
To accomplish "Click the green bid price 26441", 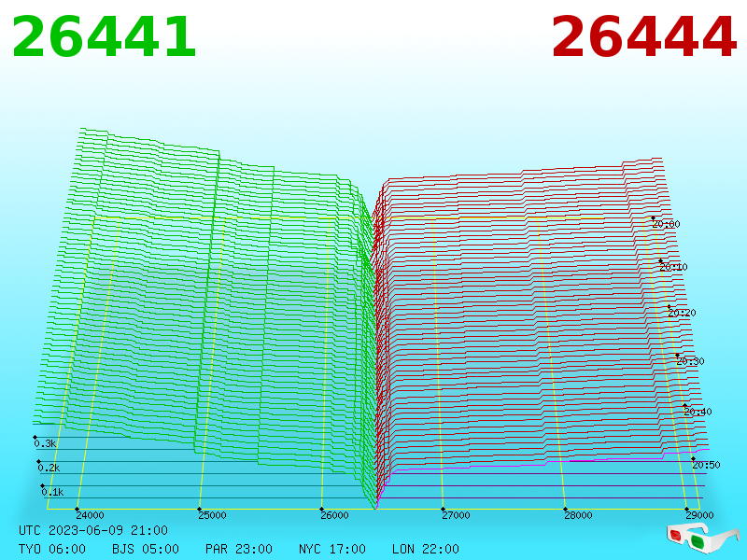I will [104, 36].
